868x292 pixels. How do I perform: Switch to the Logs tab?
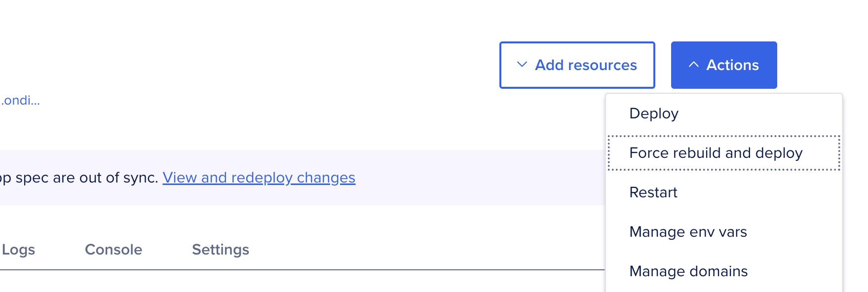pos(18,249)
